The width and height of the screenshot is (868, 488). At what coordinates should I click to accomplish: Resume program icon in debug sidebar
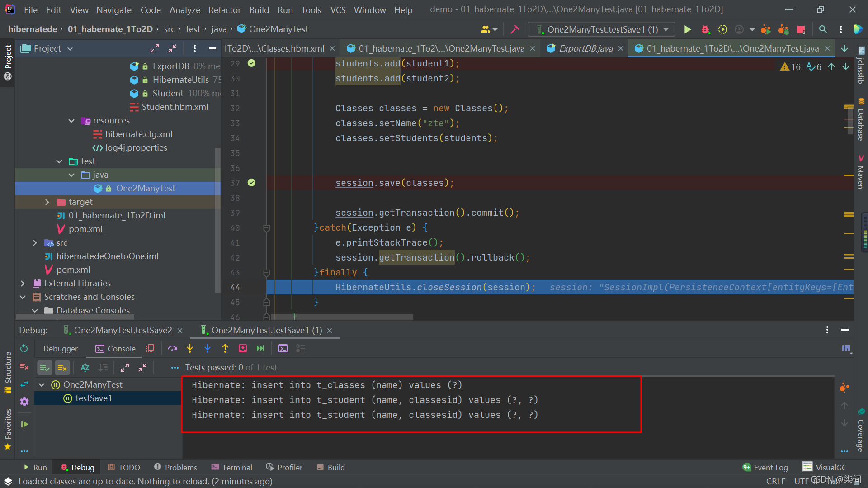point(24,424)
